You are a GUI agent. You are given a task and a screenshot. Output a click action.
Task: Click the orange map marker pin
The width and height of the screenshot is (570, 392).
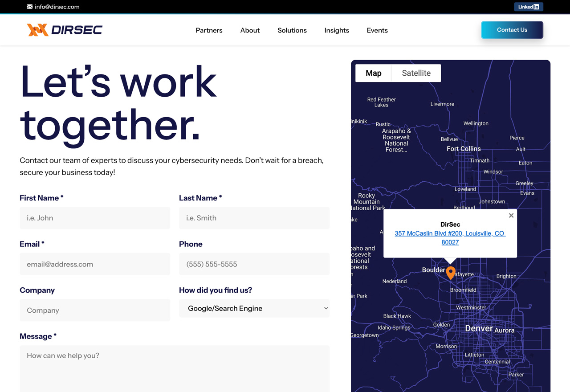click(451, 272)
